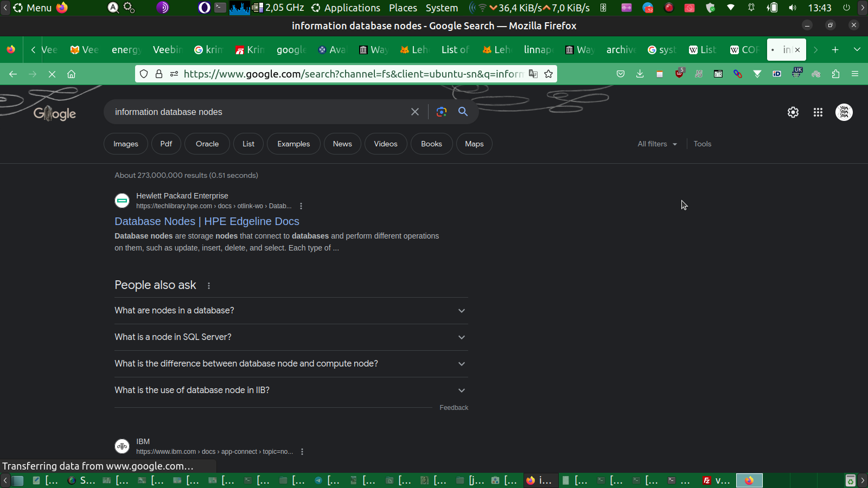Filter results by Pdf
Screen dimensions: 868x488
pyautogui.click(x=166, y=144)
